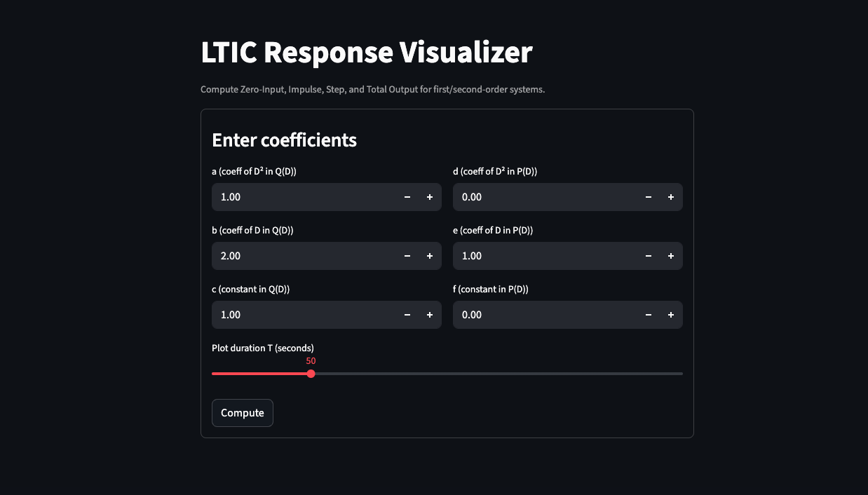Screen dimensions: 868x495
Task: Click the 'Enter coefficients' heading
Action: pyautogui.click(x=284, y=140)
